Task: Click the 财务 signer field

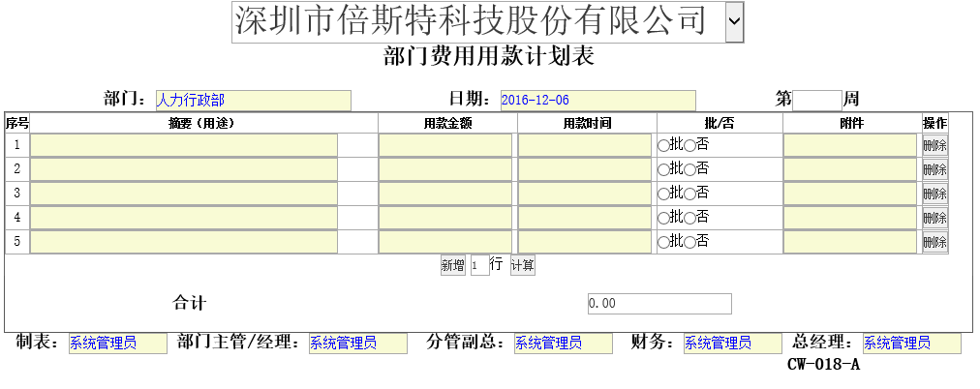Action: 732,344
